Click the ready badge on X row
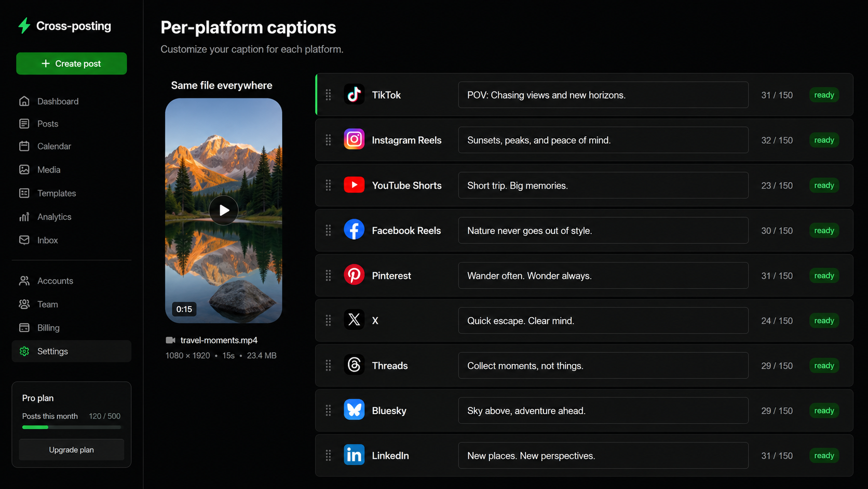Viewport: 868px width, 489px height. coord(824,321)
